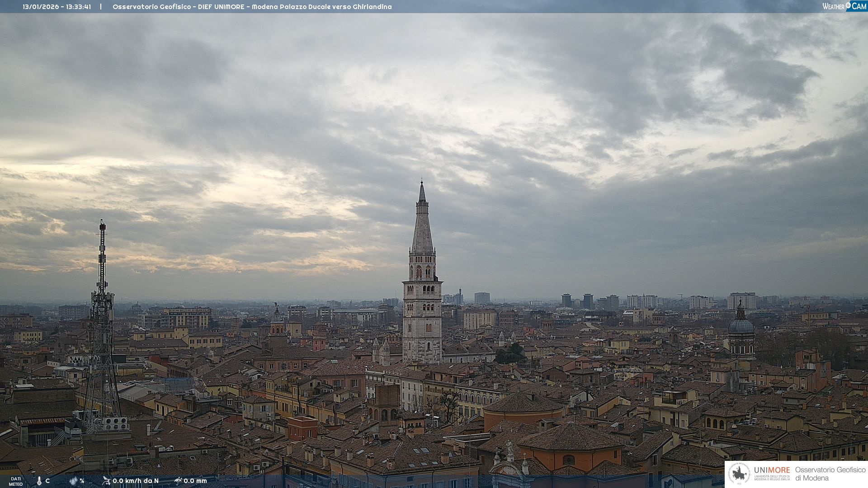Click the wind anemometer icon
This screenshot has height=488, width=868.
[106, 481]
